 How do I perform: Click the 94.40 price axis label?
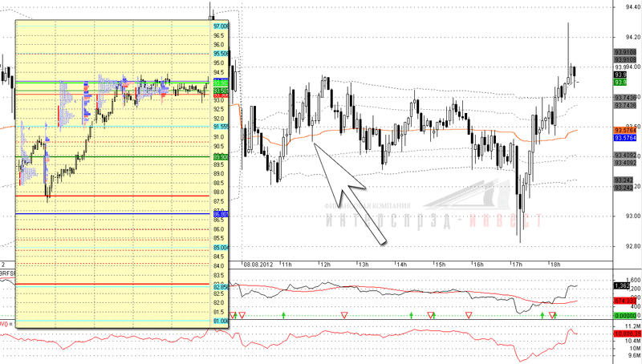(x=633, y=7)
